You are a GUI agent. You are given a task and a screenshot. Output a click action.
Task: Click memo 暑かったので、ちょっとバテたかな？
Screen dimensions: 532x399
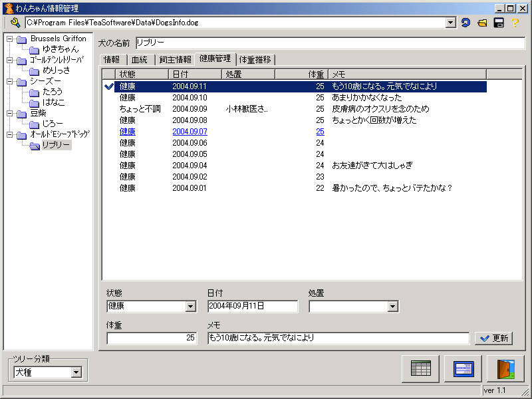pos(392,188)
